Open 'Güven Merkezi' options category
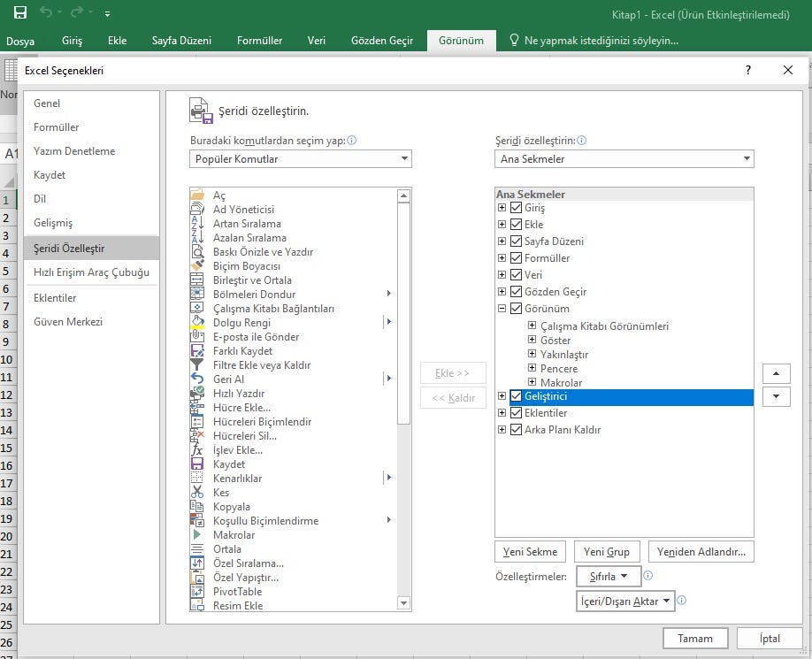This screenshot has height=659, width=812. tap(92, 322)
